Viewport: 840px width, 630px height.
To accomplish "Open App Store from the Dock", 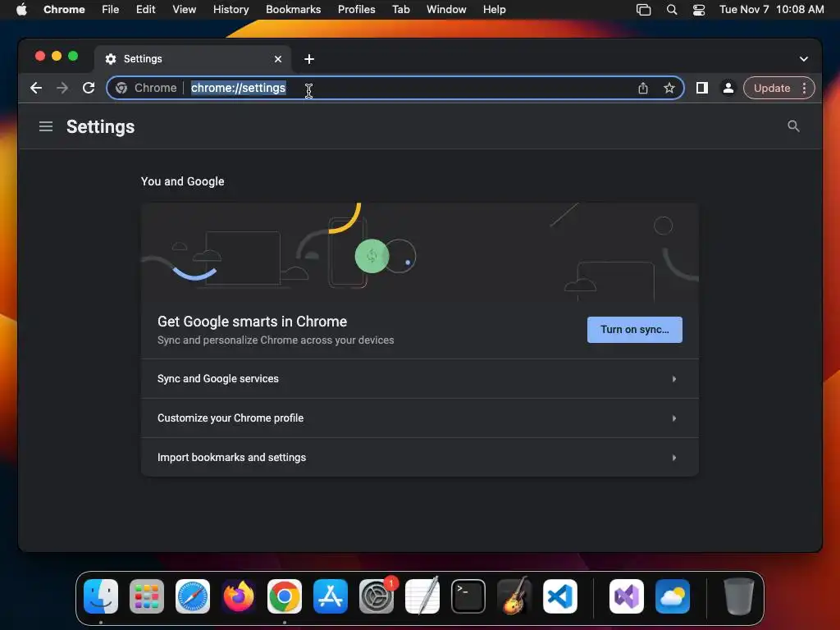I will click(x=331, y=596).
